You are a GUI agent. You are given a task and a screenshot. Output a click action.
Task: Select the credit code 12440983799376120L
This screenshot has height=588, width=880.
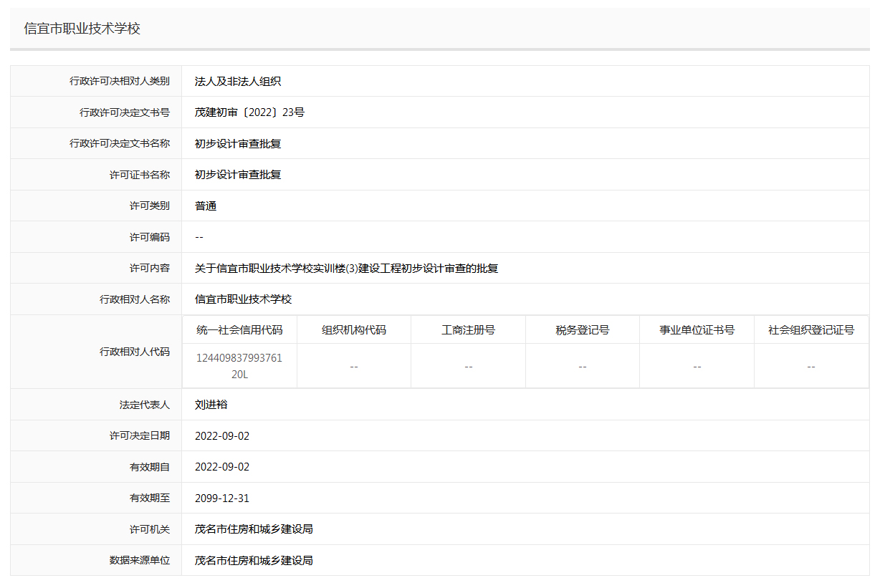239,366
